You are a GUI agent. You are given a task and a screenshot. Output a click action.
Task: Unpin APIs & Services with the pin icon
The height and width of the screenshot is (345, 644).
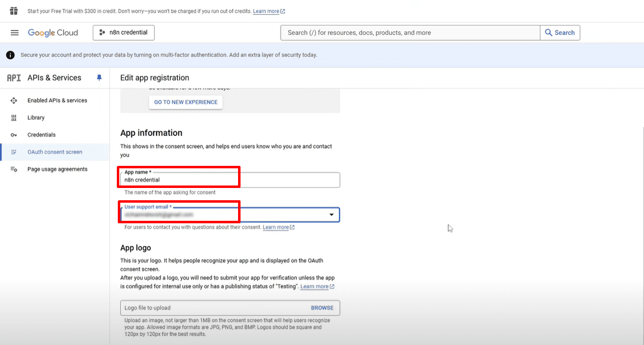point(99,78)
